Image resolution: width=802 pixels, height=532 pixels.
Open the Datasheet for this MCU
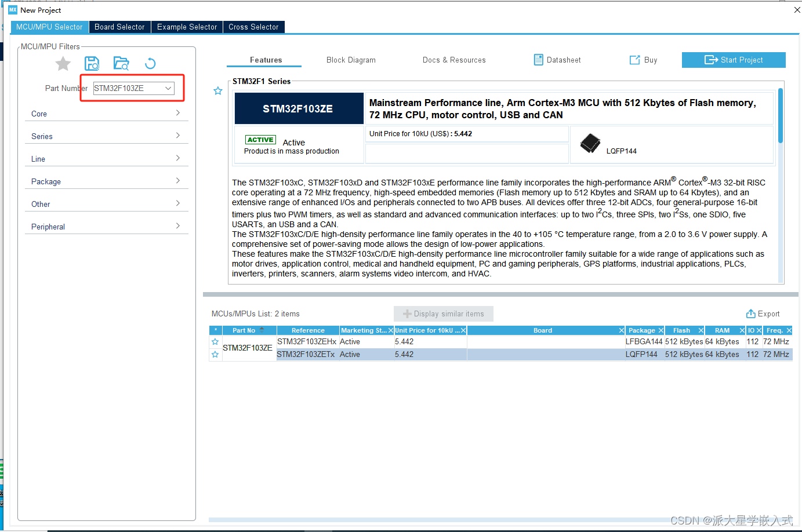(557, 60)
